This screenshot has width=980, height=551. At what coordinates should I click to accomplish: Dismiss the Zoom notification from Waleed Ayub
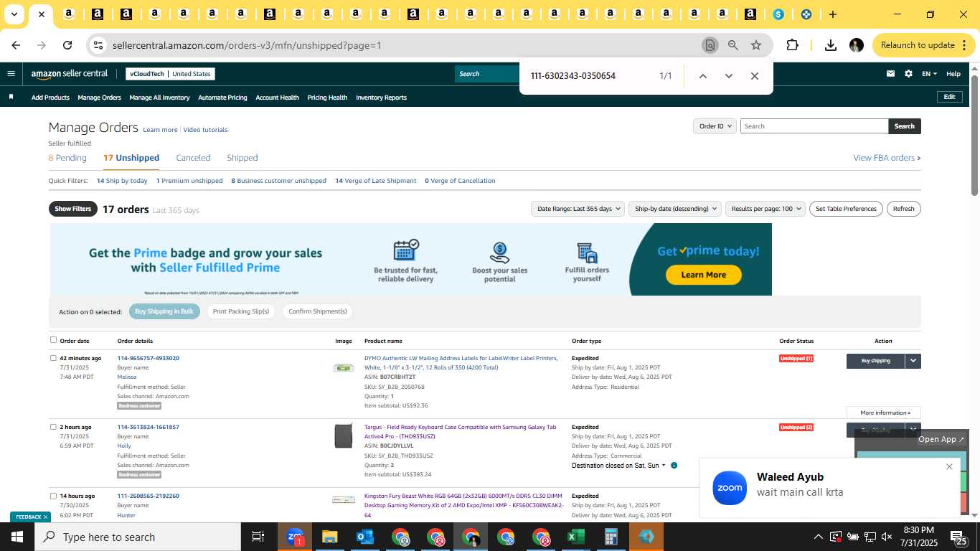click(949, 467)
